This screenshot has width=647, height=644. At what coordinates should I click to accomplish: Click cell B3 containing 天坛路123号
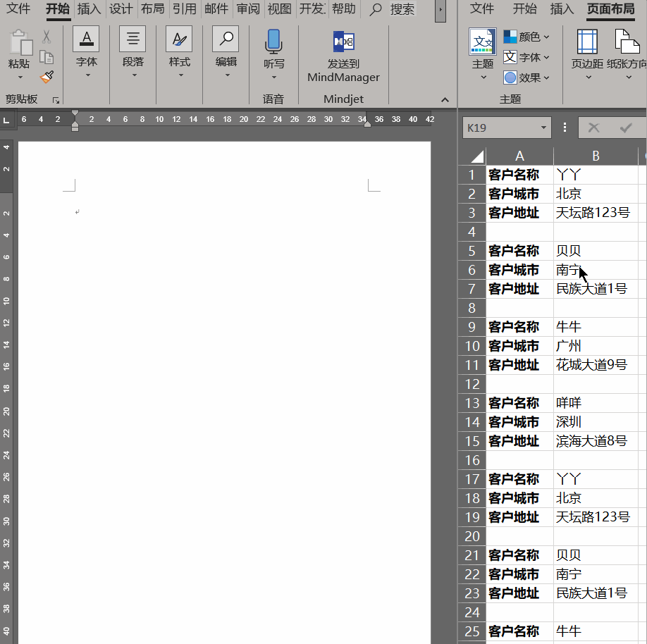tap(596, 213)
